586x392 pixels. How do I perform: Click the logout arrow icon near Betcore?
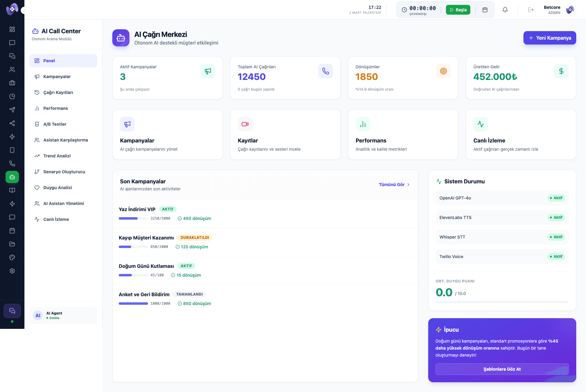(x=531, y=10)
